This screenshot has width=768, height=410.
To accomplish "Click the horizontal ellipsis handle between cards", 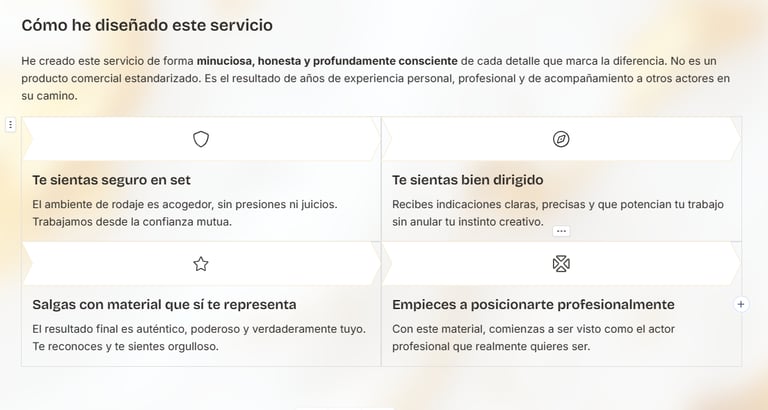I will point(561,231).
